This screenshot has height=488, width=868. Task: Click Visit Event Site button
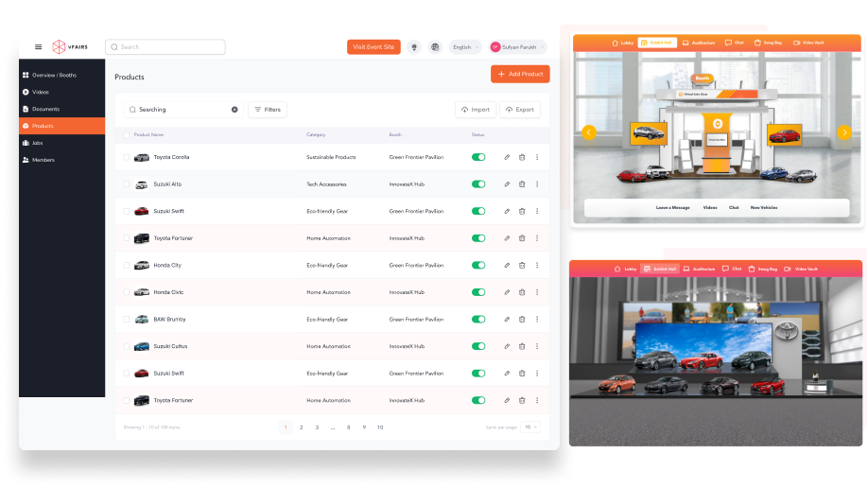click(x=373, y=47)
